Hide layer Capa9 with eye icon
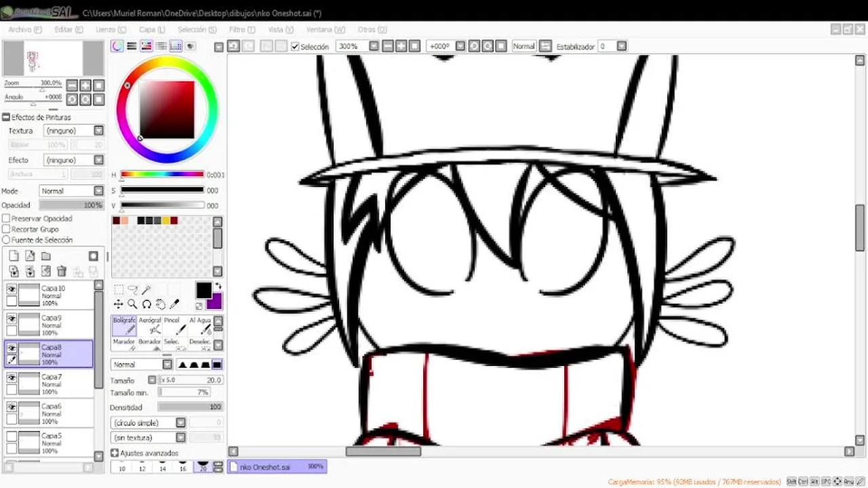 pos(12,319)
